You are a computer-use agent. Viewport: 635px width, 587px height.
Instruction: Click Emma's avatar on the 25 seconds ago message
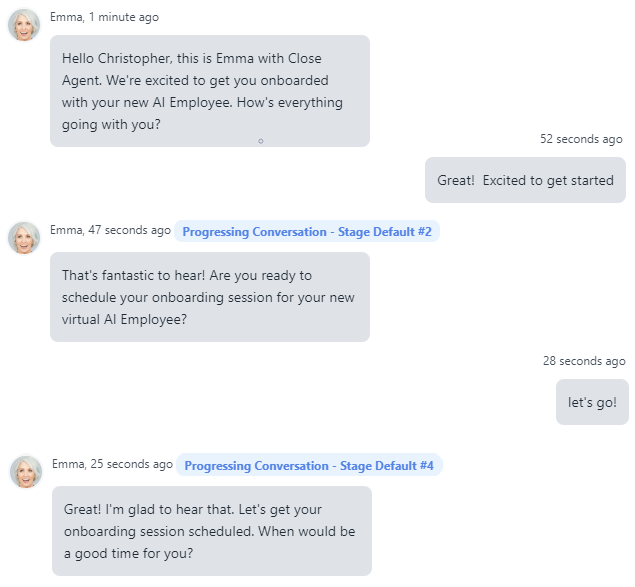(x=26, y=472)
